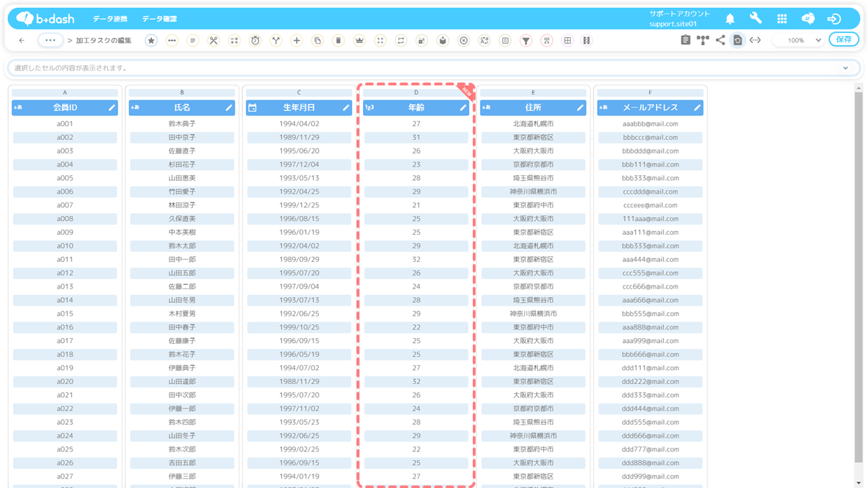The height and width of the screenshot is (488, 868).
Task: Select the cell 111aaa@mail.com
Action: pos(650,219)
